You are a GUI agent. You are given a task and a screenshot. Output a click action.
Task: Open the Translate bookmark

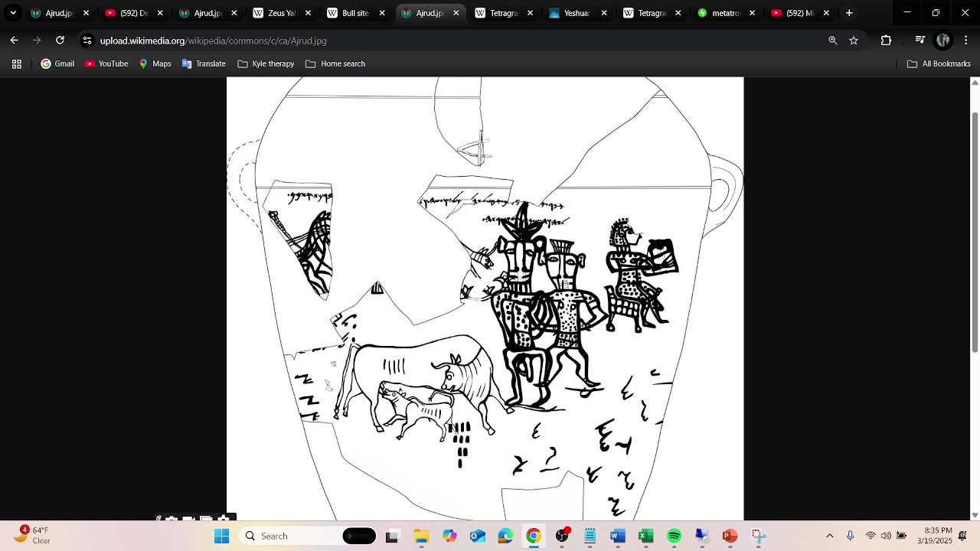pyautogui.click(x=204, y=64)
